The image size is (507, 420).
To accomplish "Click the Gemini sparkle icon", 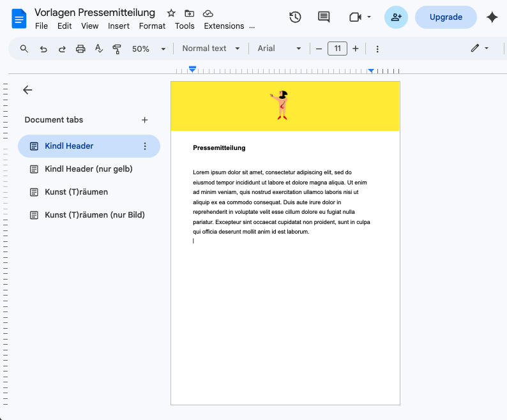I will [x=492, y=17].
